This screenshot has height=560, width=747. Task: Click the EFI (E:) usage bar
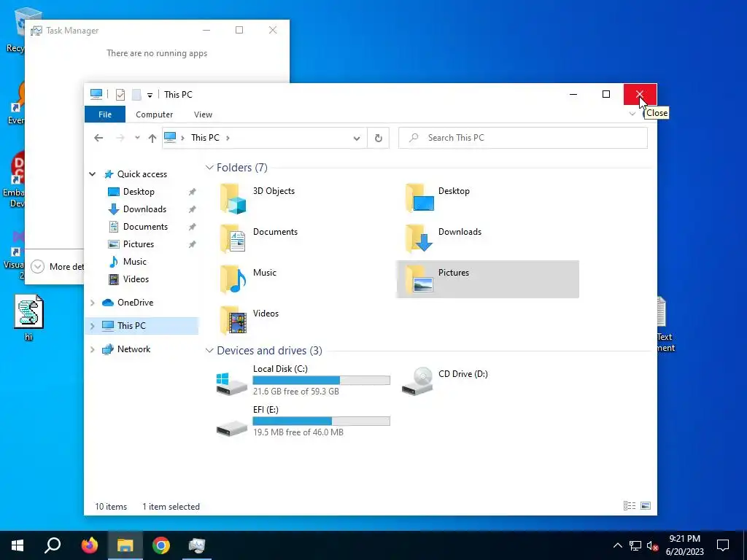pyautogui.click(x=321, y=421)
